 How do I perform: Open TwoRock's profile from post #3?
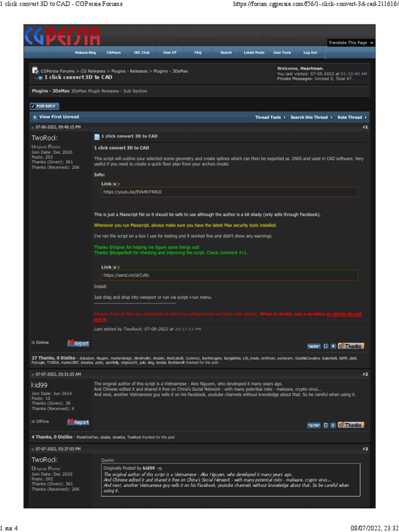(x=45, y=460)
